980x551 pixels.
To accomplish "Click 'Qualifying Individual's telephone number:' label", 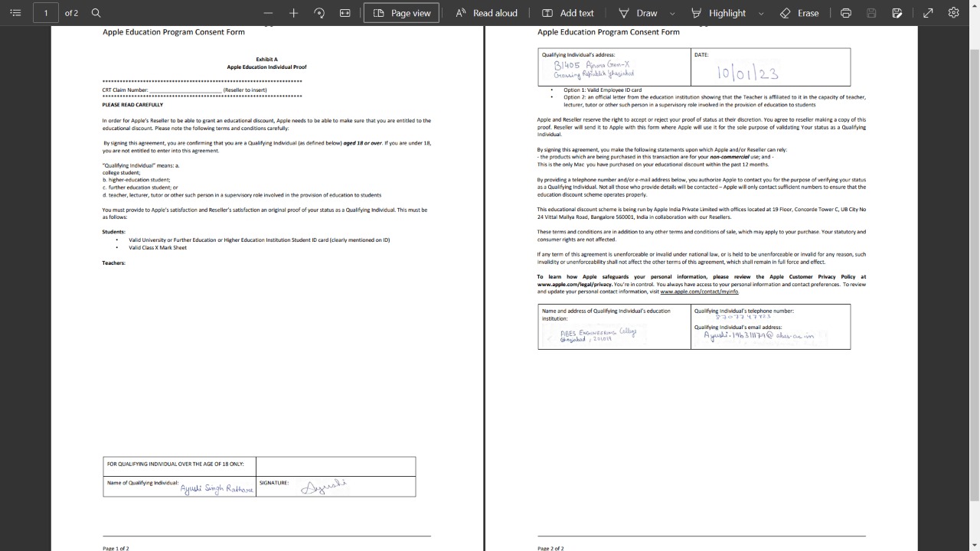I will point(744,311).
